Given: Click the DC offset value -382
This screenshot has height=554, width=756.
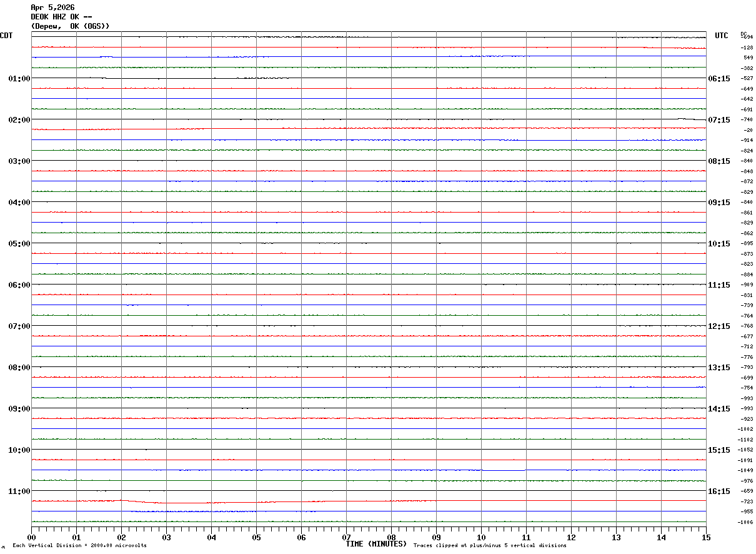Looking at the screenshot, I should (x=747, y=68).
